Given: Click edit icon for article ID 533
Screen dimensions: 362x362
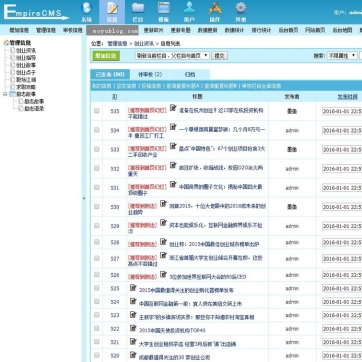Looking at the screenshot, I should pos(173,146).
